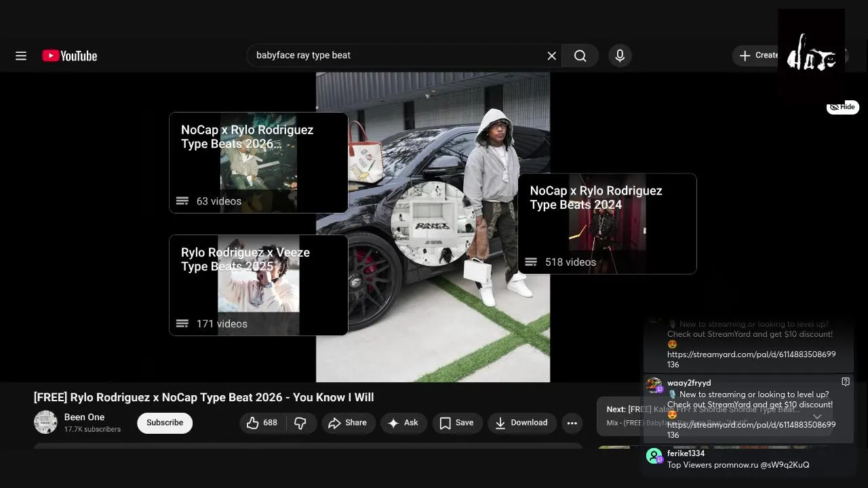The image size is (868, 488).
Task: Click the Top Viewers promnow.ru chat message
Action: coord(738,465)
